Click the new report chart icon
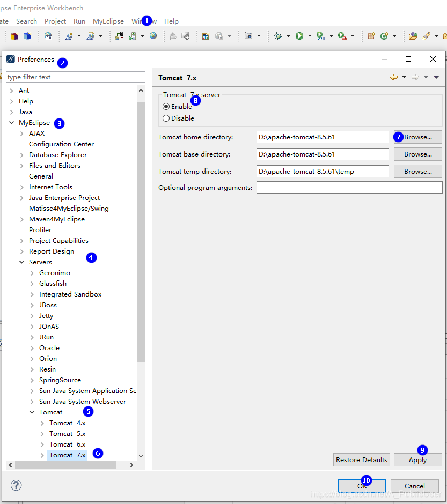 (206, 36)
